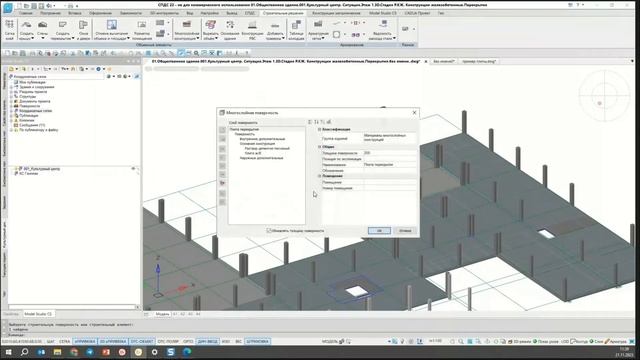Click the view compass widget in viewport
Screen dimensions: 640x360
point(604,96)
